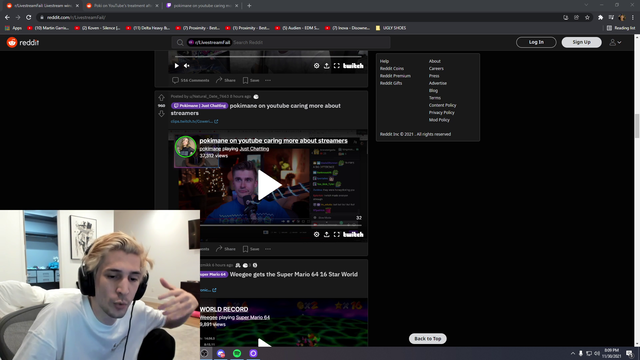640x360 pixels.
Task: Click Pokimane Just Chatting flair tag
Action: [x=199, y=106]
